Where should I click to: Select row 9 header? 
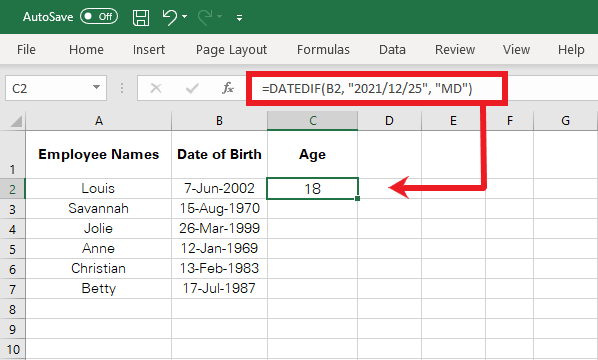click(x=13, y=329)
